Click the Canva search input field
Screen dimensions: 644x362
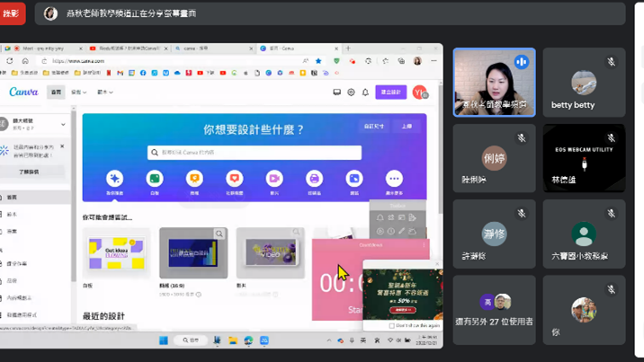[255, 153]
